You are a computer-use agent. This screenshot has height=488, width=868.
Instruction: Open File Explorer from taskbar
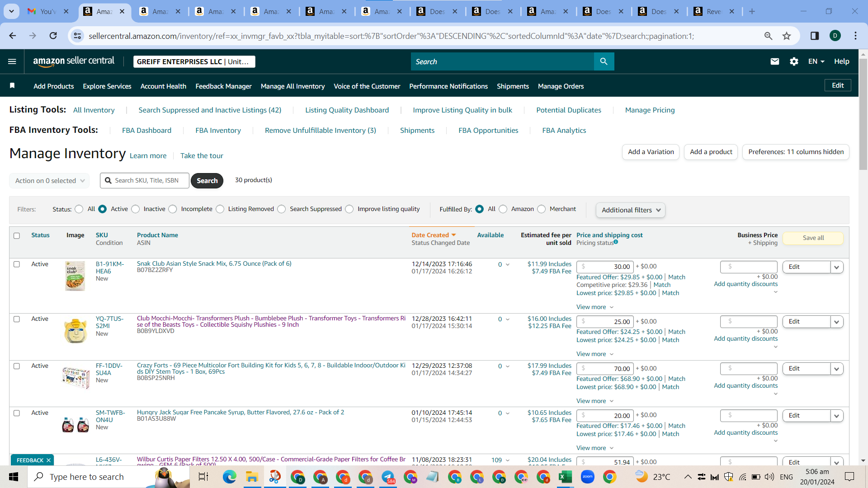[x=251, y=477]
